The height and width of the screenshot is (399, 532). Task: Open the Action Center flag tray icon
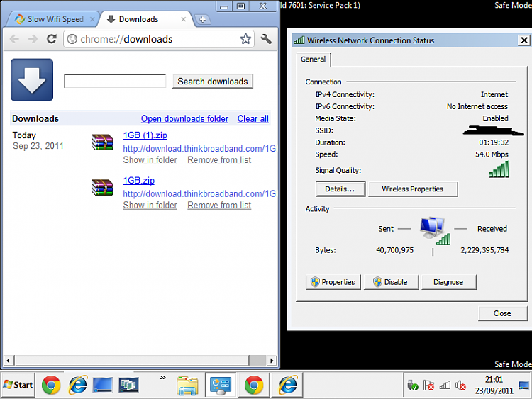pos(428,385)
